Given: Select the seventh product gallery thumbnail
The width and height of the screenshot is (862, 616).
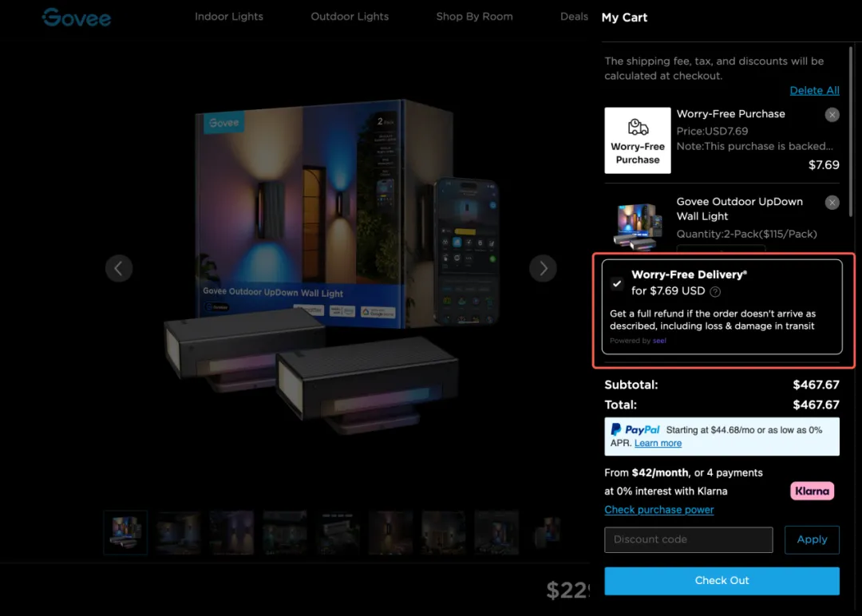Looking at the screenshot, I should click(444, 532).
